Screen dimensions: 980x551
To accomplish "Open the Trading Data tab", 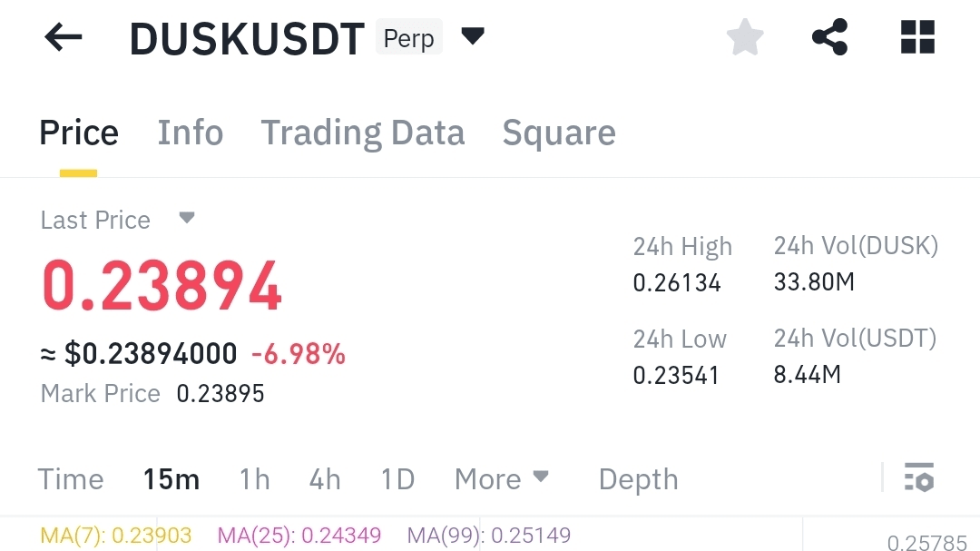I will [x=363, y=133].
